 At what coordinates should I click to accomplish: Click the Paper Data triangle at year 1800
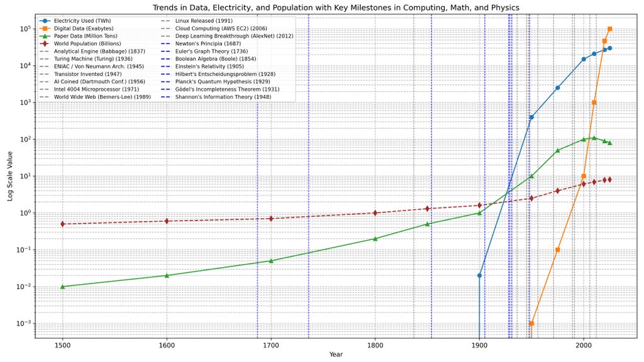tap(375, 239)
